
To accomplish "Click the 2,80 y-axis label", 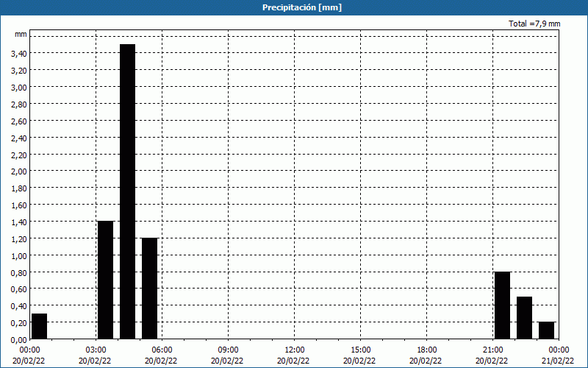I will [19, 105].
